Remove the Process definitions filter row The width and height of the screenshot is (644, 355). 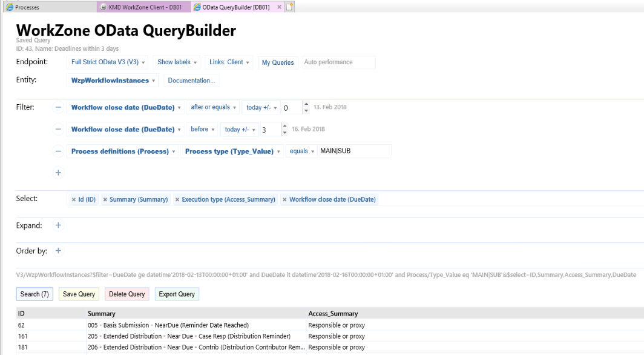[x=58, y=151]
